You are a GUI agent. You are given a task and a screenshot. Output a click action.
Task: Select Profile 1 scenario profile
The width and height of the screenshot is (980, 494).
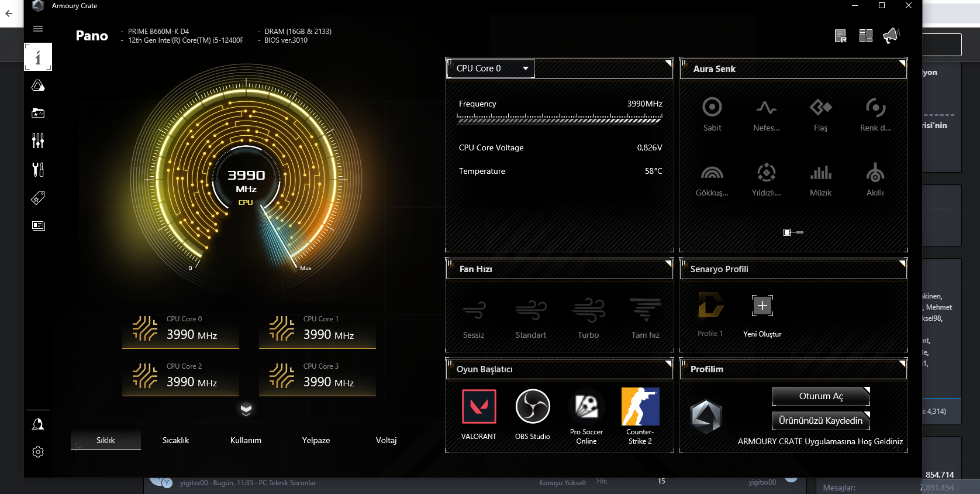pyautogui.click(x=710, y=315)
